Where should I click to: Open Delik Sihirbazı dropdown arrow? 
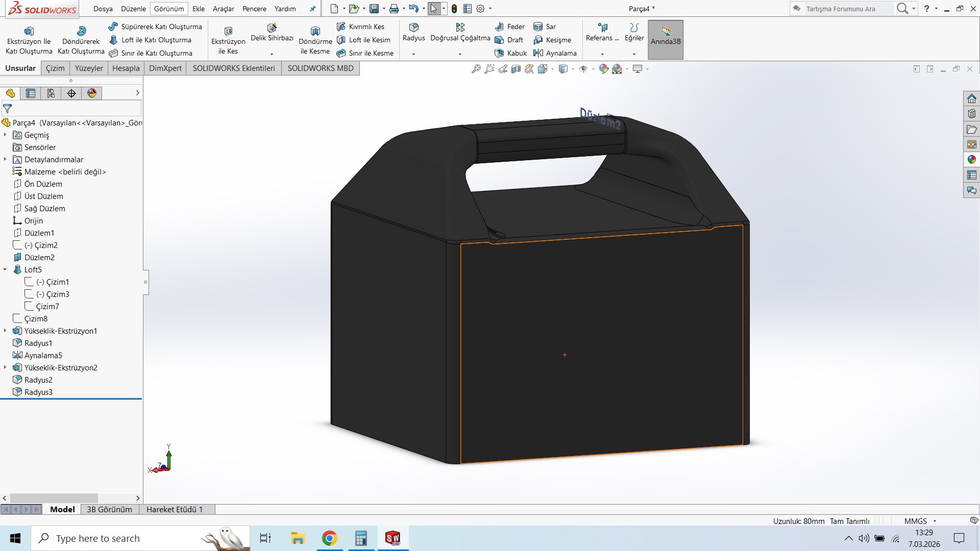272,54
